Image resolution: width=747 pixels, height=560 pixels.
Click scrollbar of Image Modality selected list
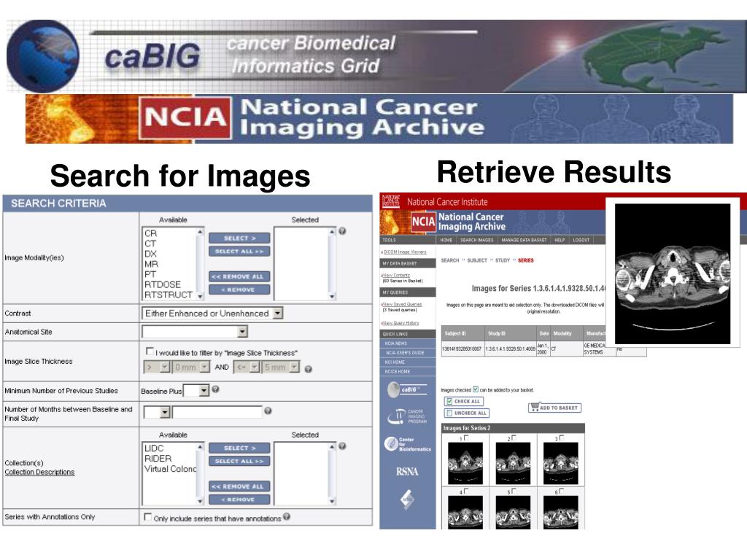point(332,264)
